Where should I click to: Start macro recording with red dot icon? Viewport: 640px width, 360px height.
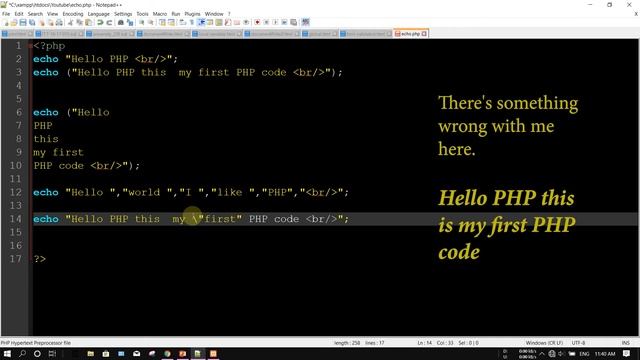[x=257, y=22]
